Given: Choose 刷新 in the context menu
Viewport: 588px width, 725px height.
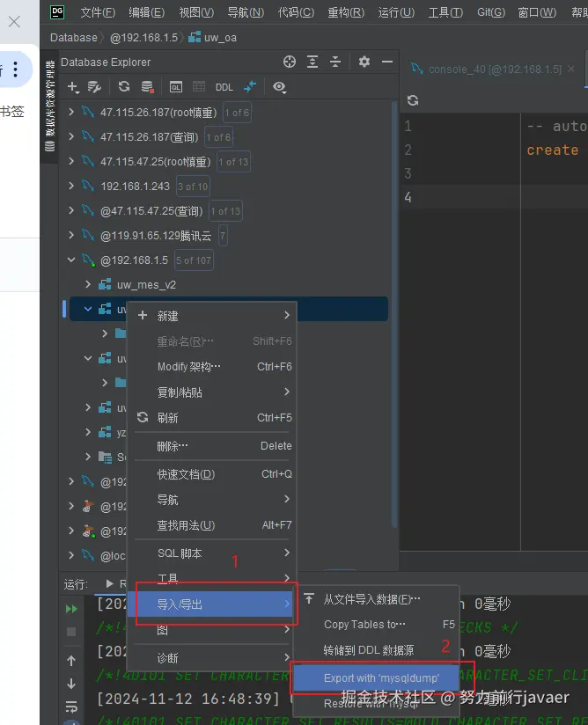Looking at the screenshot, I should pyautogui.click(x=214, y=418).
